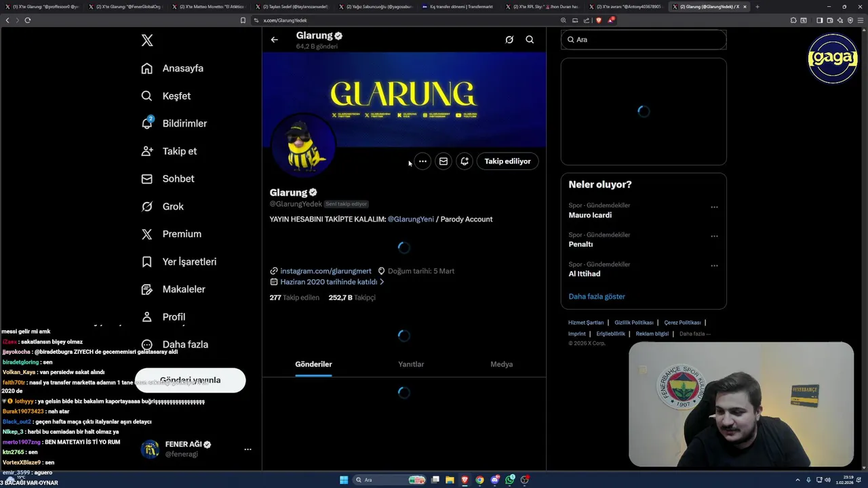This screenshot has width=868, height=488.
Task: Open Gizlilik Politikası footer link
Action: (x=634, y=323)
